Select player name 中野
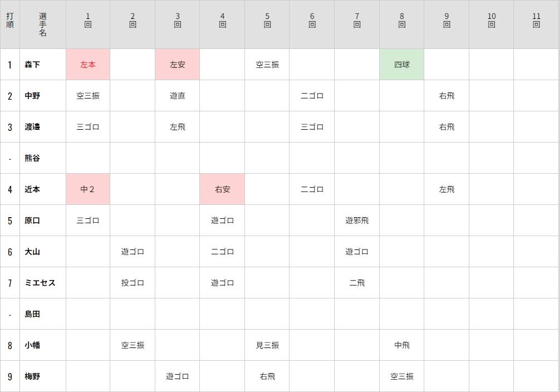This screenshot has height=392, width=559. pos(32,96)
